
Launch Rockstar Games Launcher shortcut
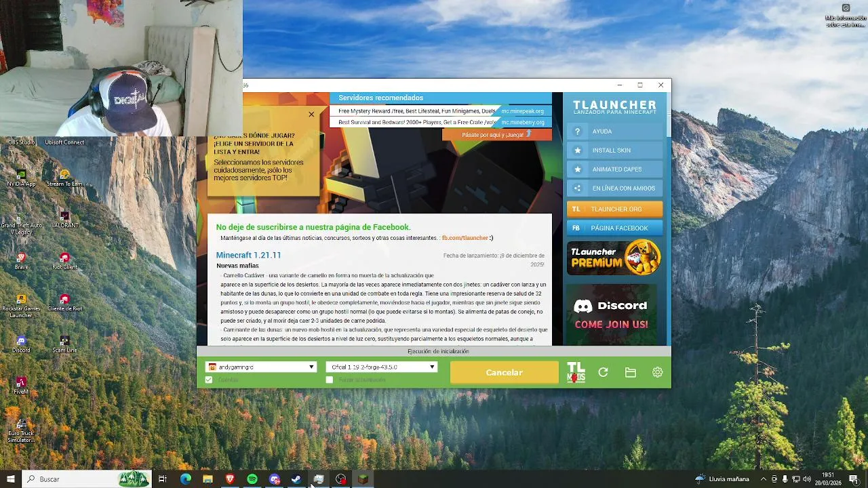[x=22, y=306]
